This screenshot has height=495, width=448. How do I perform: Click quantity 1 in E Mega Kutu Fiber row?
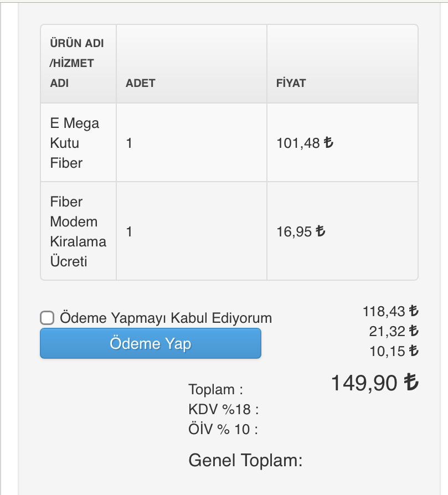pyautogui.click(x=129, y=143)
